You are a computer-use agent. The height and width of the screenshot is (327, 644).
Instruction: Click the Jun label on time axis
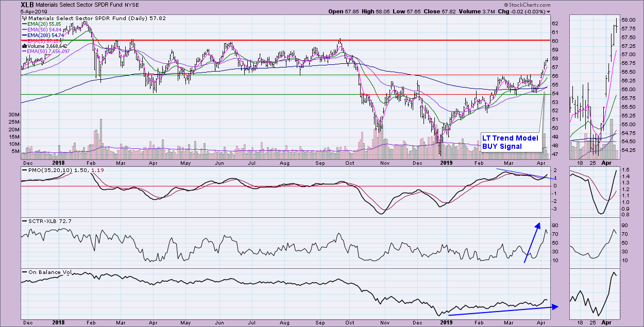pyautogui.click(x=219, y=163)
